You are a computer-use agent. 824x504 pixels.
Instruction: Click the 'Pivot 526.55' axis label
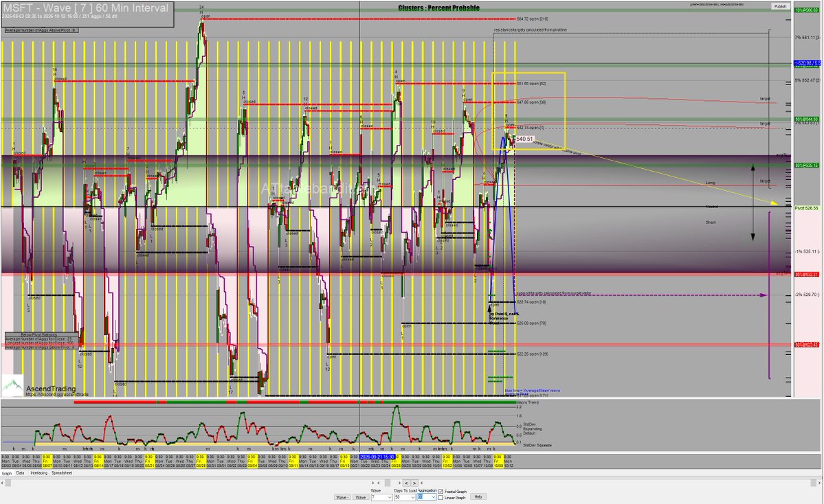pos(807,209)
